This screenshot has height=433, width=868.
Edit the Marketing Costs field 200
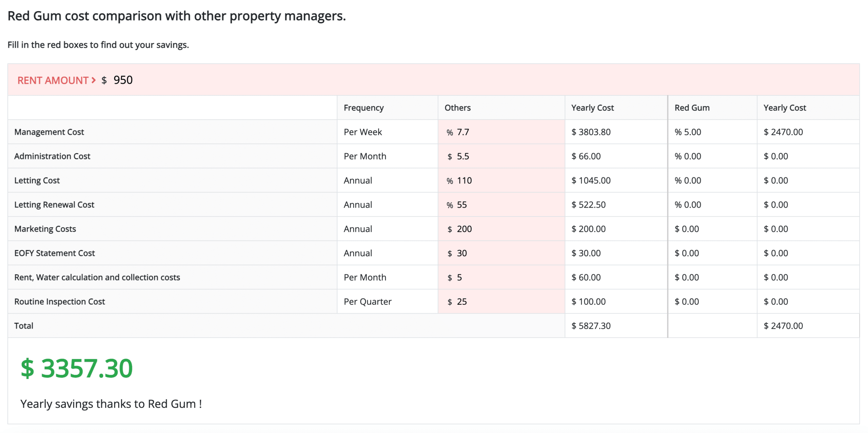click(501, 229)
